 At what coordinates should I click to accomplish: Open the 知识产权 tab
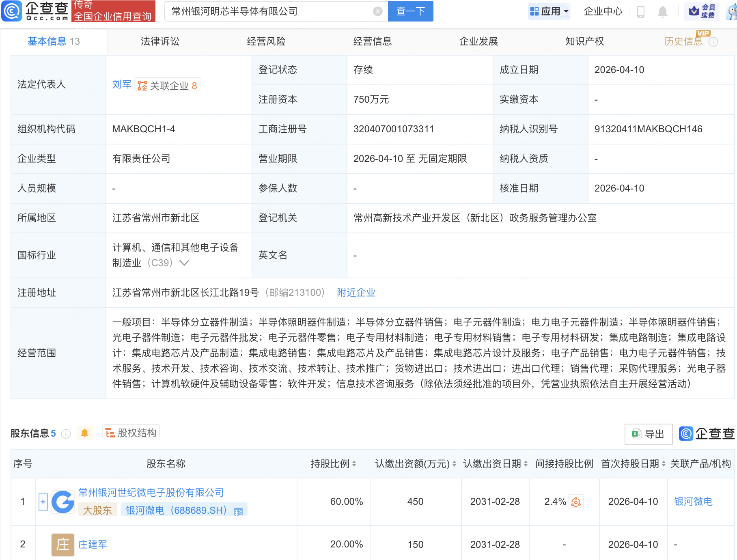[584, 41]
